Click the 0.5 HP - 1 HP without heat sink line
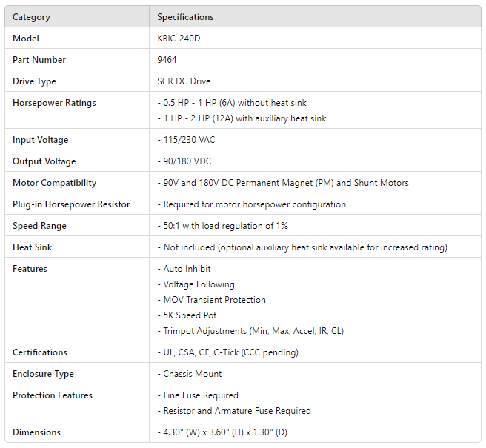This screenshot has width=486, height=448. point(232,103)
